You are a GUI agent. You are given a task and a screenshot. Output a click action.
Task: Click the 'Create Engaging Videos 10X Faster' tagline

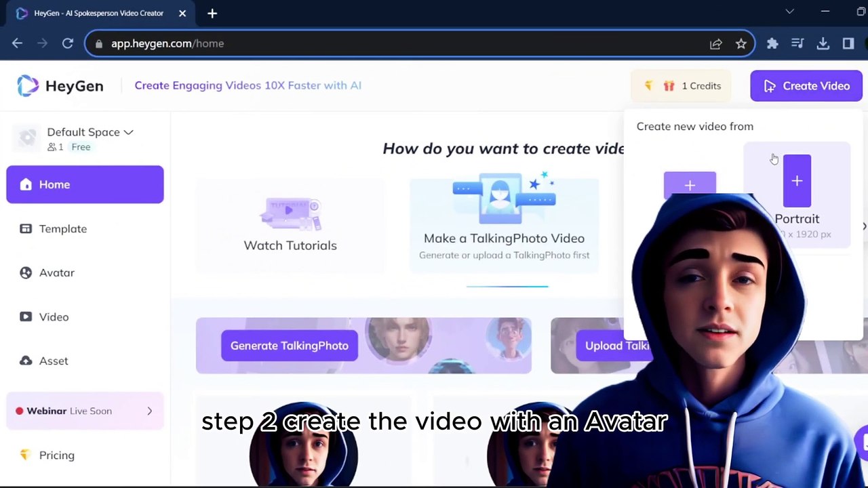point(248,85)
